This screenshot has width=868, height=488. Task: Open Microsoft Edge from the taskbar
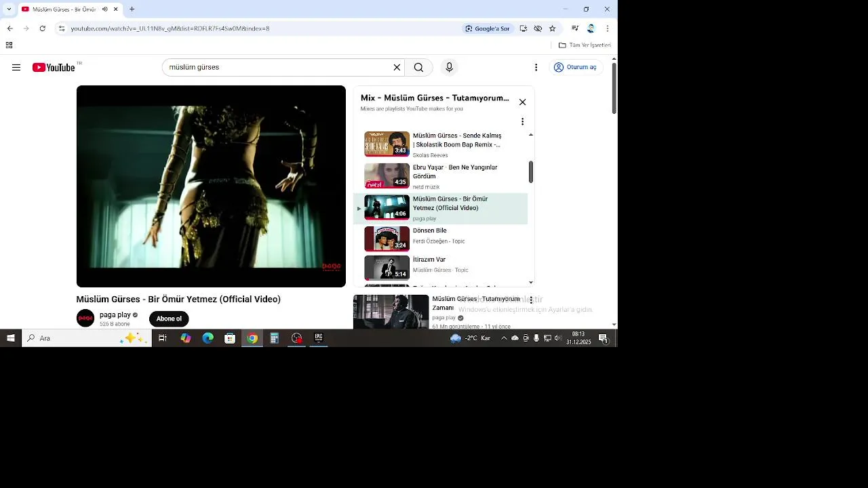click(208, 338)
